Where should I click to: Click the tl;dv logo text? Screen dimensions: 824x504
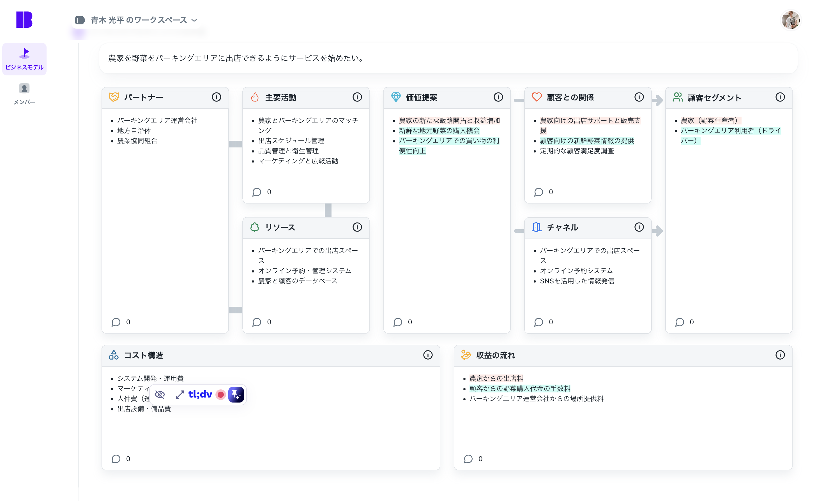tap(200, 395)
